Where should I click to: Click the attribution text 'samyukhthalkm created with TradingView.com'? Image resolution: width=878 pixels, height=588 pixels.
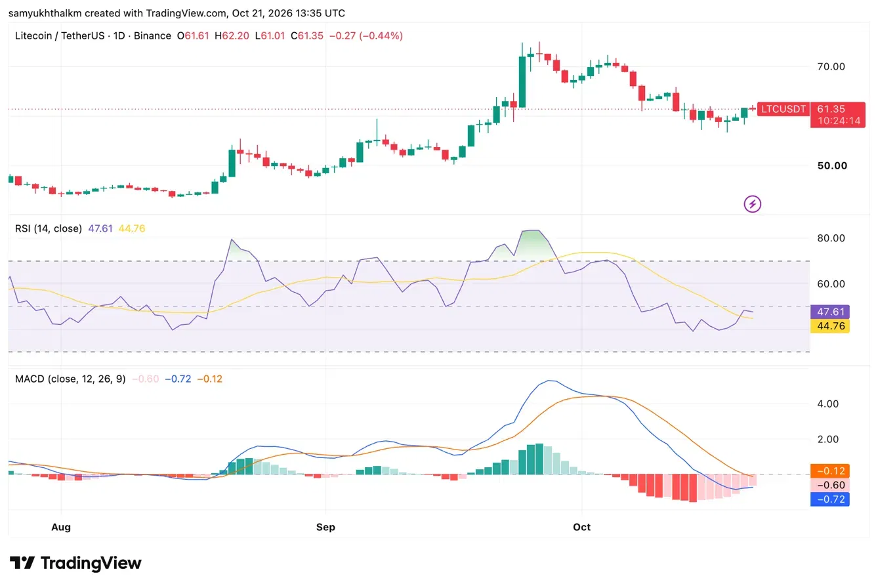[x=116, y=13]
